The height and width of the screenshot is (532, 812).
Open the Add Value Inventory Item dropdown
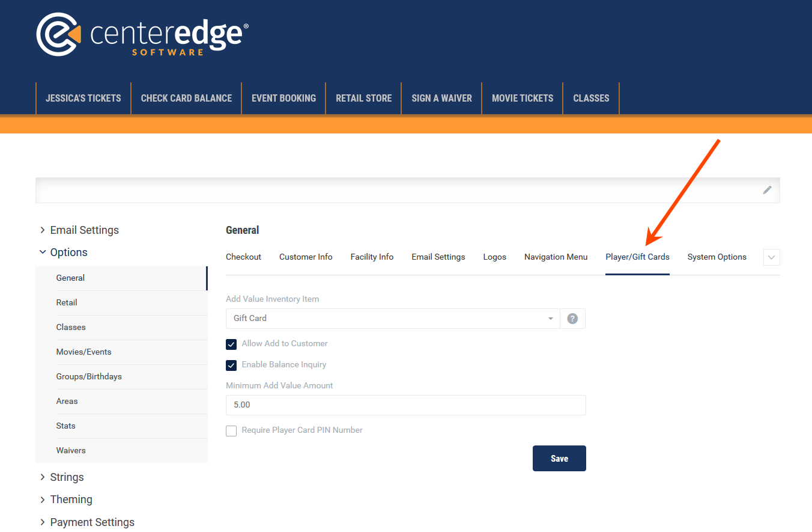[393, 319]
